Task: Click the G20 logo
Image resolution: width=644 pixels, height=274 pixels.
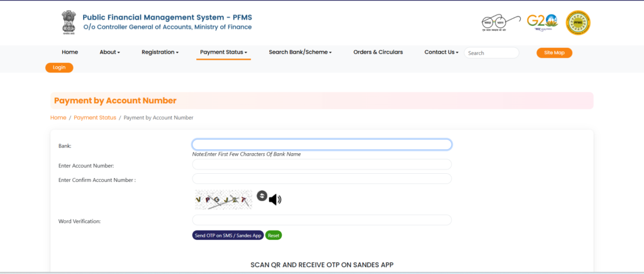Action: tap(543, 22)
